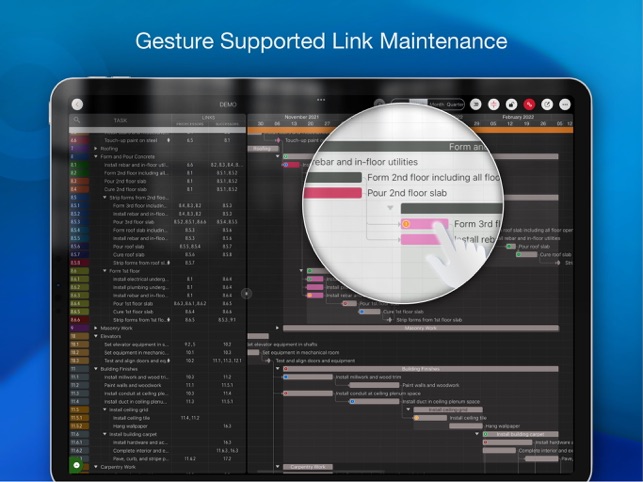The height and width of the screenshot is (482, 643).
Task: Click the 8.5.8 red color ID cell
Action: (x=76, y=262)
